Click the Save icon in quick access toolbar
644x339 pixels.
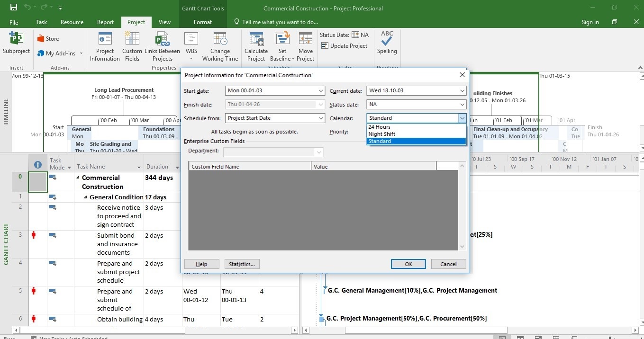click(x=14, y=8)
